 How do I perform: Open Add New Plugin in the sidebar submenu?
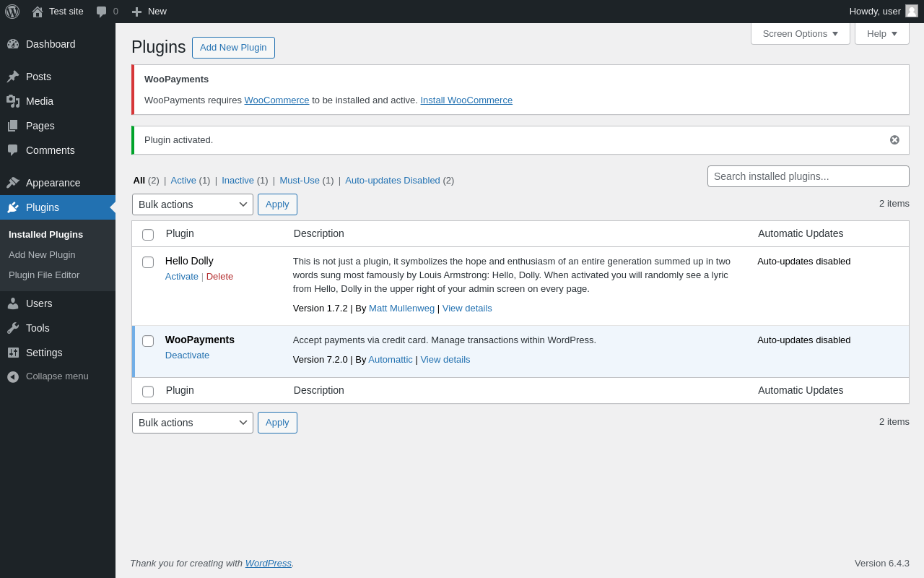click(42, 255)
